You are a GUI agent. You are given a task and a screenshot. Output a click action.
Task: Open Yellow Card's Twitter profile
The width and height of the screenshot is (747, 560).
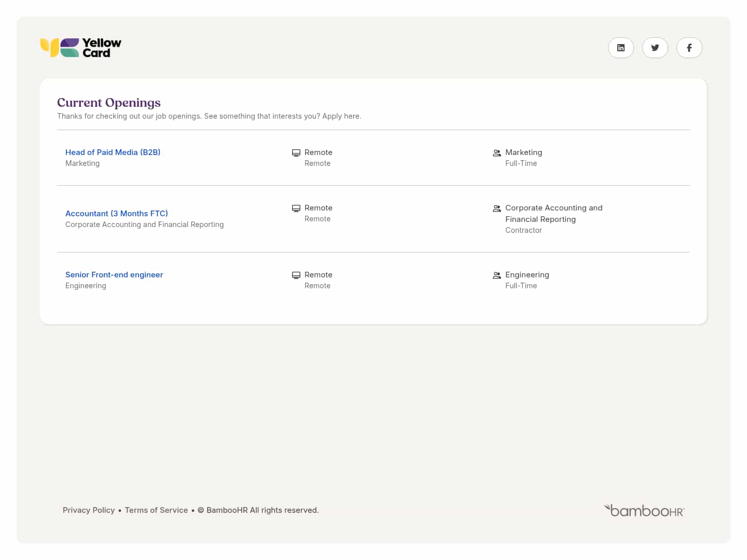[x=655, y=48]
